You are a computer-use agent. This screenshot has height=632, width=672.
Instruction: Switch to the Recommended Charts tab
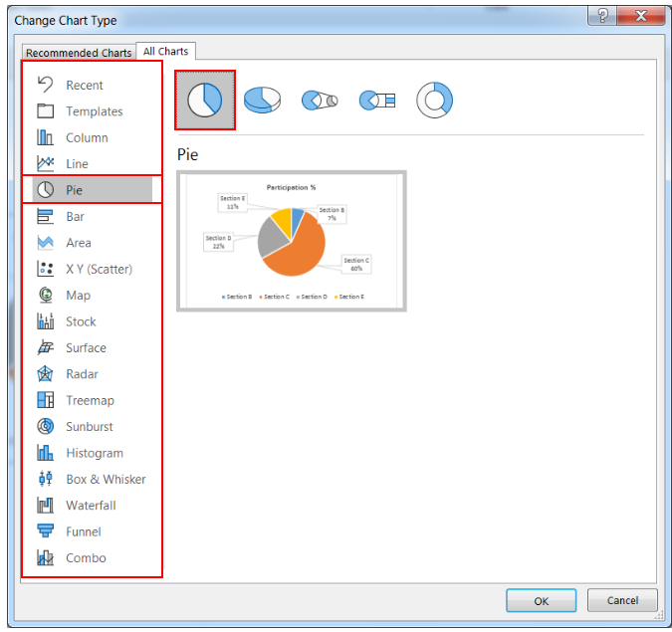[79, 53]
